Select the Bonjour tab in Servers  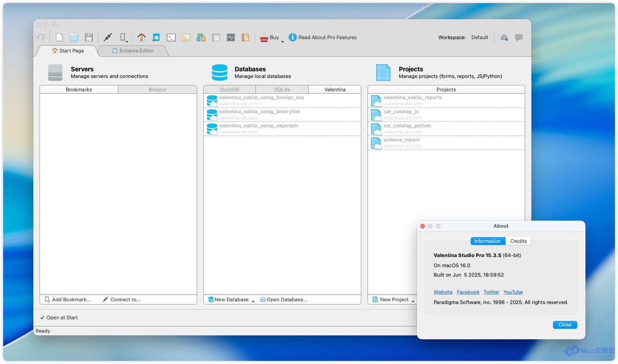tap(158, 89)
